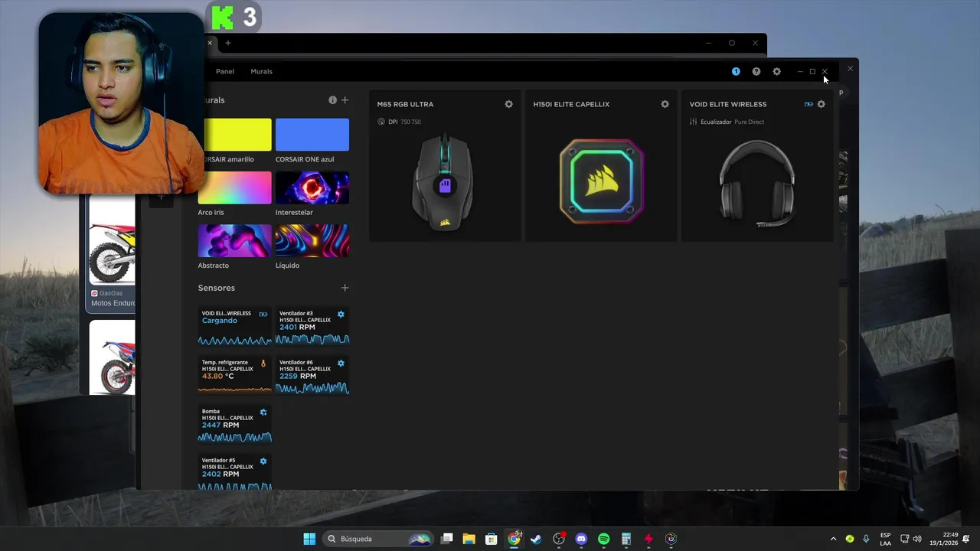Image resolution: width=980 pixels, height=551 pixels.
Task: Click the Ecualizador icon on the headset card
Action: (693, 122)
